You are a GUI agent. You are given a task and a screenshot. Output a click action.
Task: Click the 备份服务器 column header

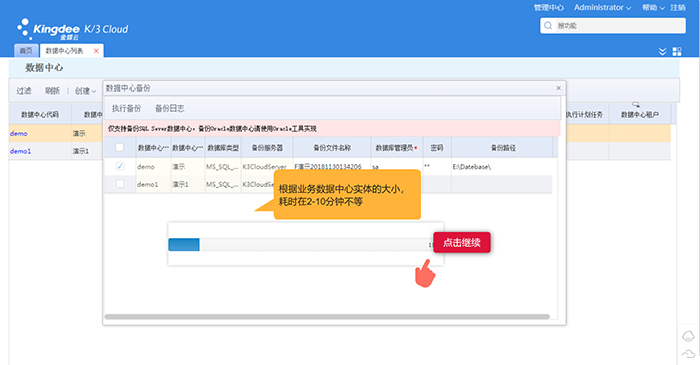pyautogui.click(x=267, y=148)
